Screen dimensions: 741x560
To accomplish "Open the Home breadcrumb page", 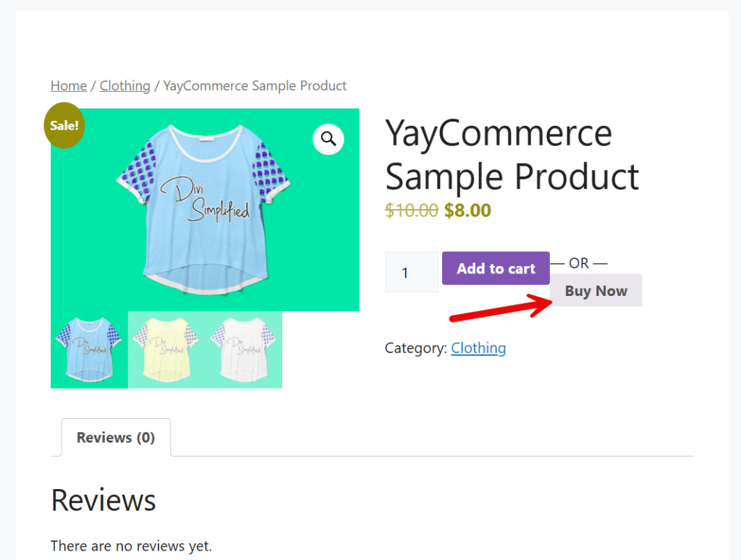I will tap(68, 85).
